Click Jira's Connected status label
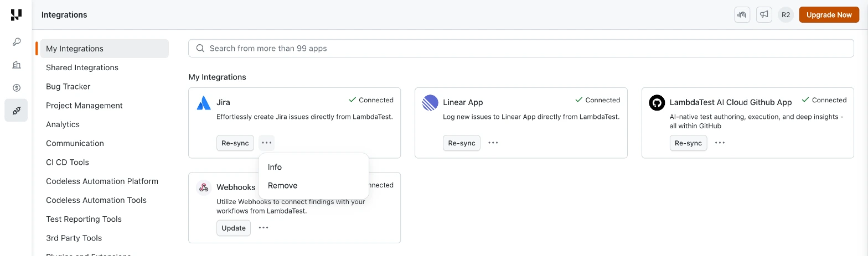This screenshot has width=868, height=256. (371, 100)
